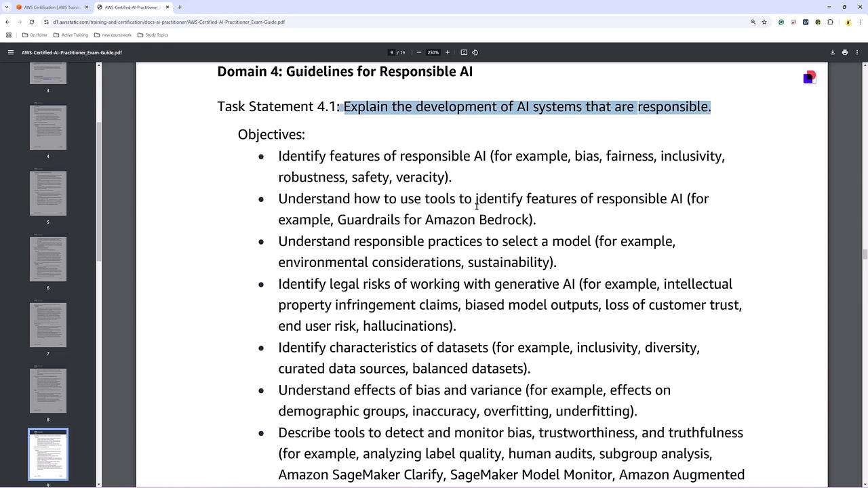The image size is (868, 488).
Task: Open the new coursework bookmark folder
Action: [113, 35]
